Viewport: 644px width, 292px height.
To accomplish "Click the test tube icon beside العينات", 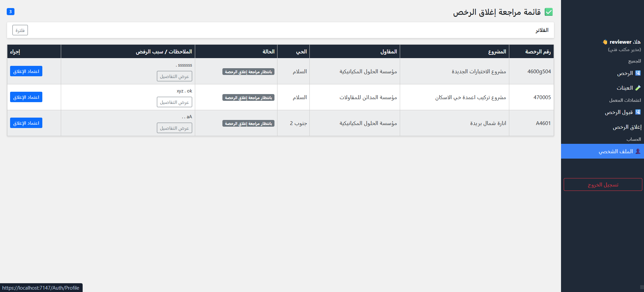I will pos(638,88).
